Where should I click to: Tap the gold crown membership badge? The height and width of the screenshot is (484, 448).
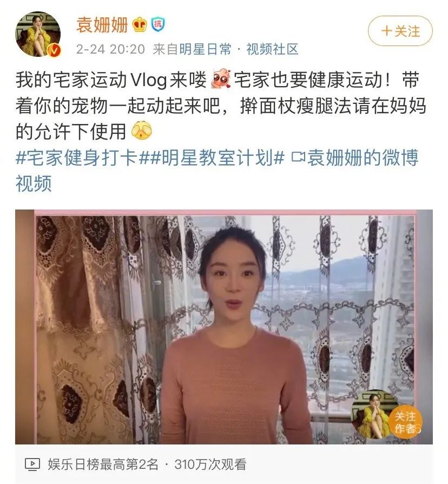coord(140,25)
